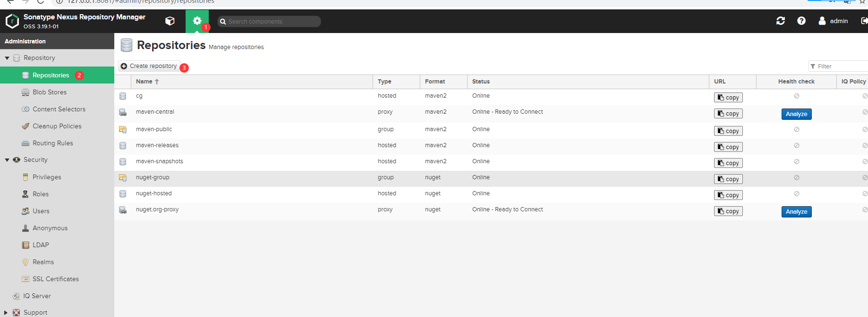Expand the Support tree section
The image size is (868, 317).
point(6,312)
